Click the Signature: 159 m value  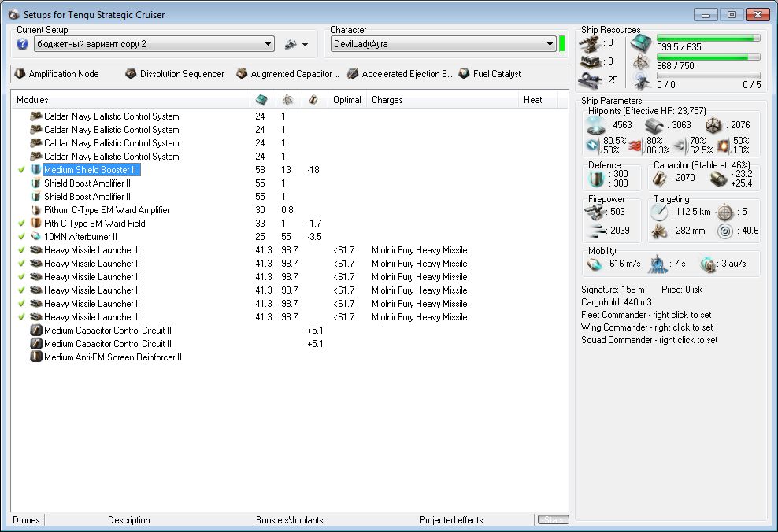click(613, 290)
